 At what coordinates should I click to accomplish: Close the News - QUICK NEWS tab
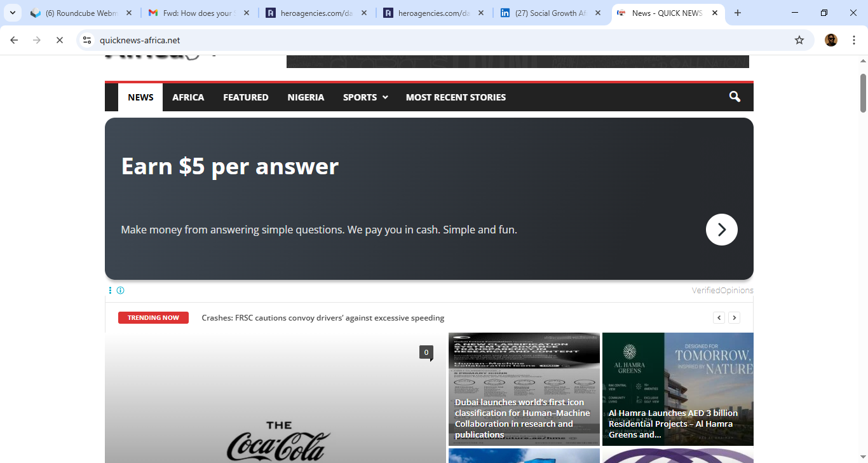click(715, 13)
